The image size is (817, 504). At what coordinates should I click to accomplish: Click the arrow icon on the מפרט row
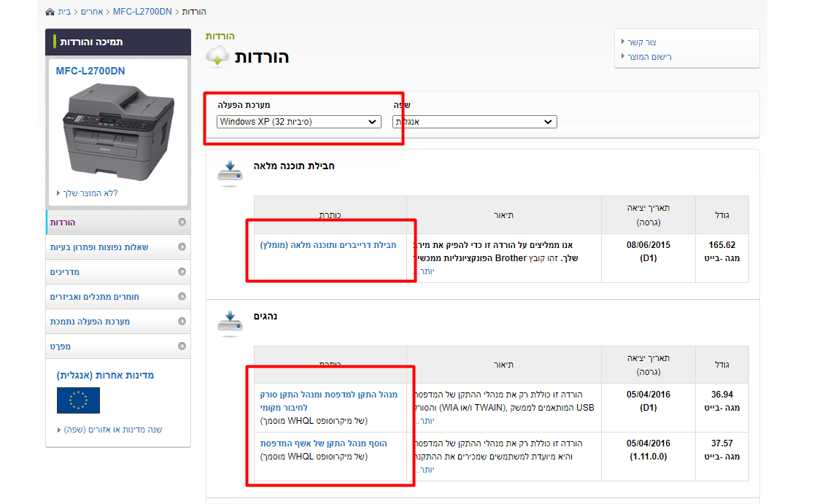182,346
